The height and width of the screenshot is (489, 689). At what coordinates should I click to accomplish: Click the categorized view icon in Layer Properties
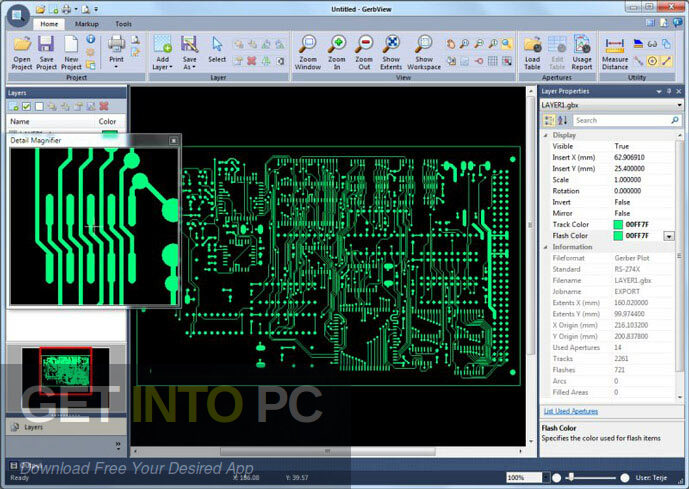[x=549, y=120]
